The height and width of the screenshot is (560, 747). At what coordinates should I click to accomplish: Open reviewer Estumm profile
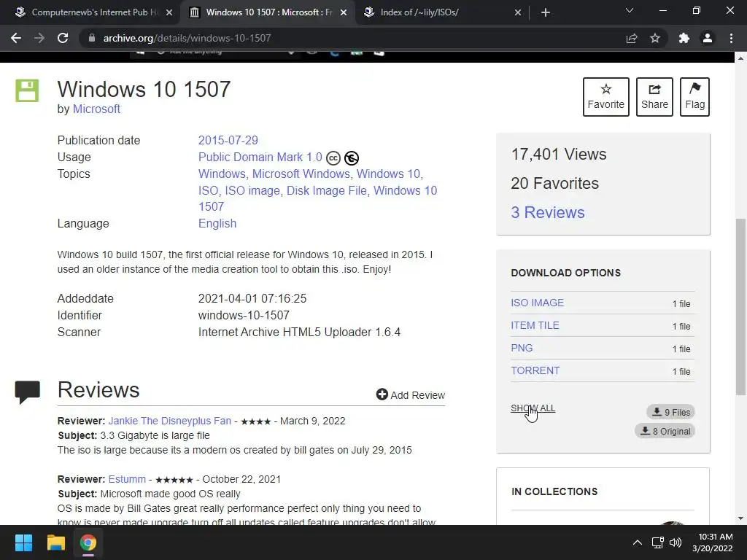pos(127,479)
